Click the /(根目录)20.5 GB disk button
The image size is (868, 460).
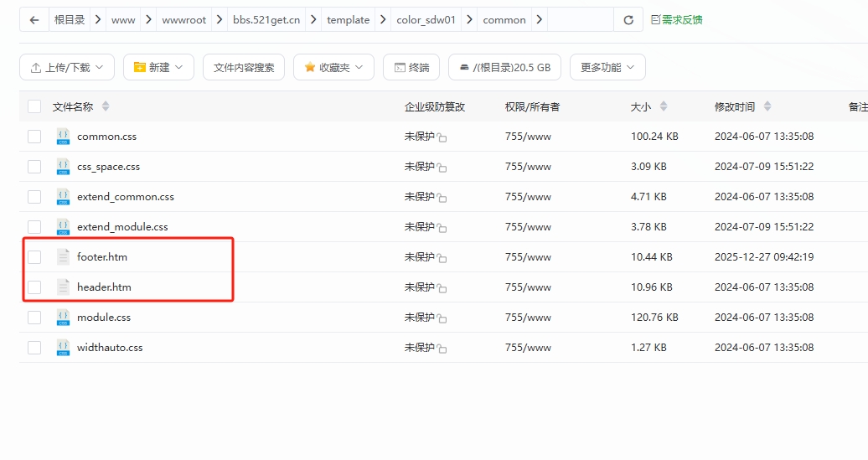505,67
